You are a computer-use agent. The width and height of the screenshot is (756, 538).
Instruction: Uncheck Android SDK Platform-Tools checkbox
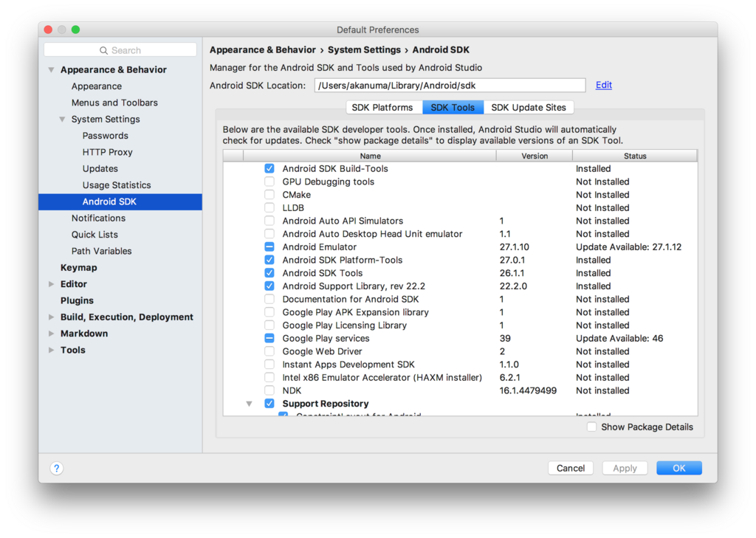(x=269, y=260)
